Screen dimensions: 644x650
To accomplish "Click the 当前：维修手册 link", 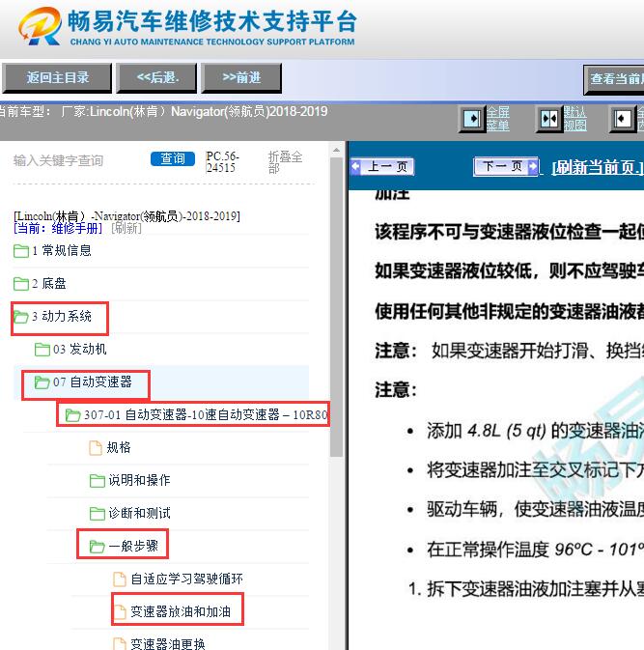I will coord(58,228).
